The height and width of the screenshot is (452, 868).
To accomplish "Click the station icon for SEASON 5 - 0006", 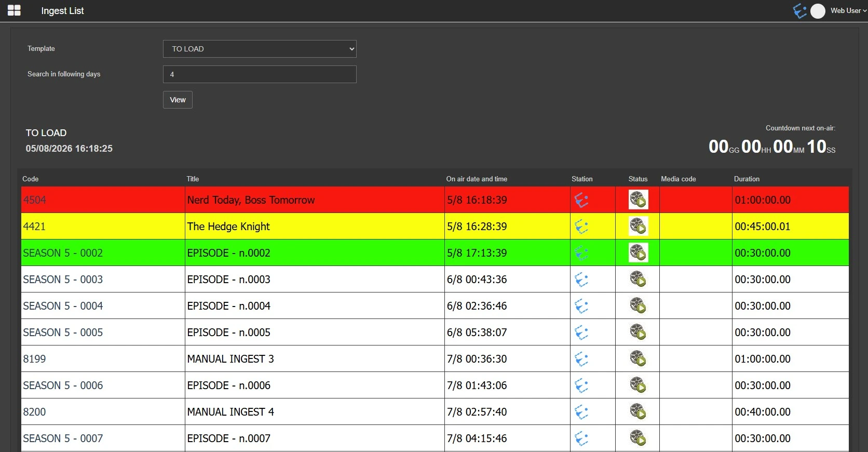I will click(581, 385).
